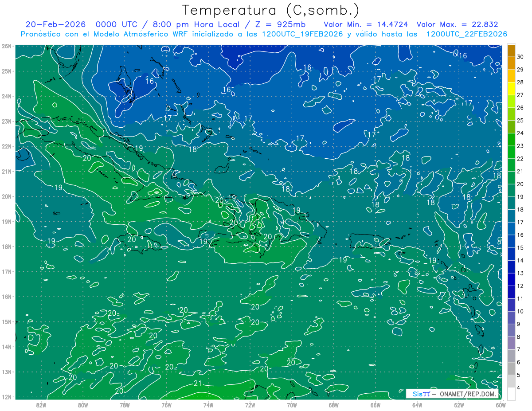The height and width of the screenshot is (411, 532).
Task: Click the SisTT logo in the map corner
Action: tap(421, 394)
